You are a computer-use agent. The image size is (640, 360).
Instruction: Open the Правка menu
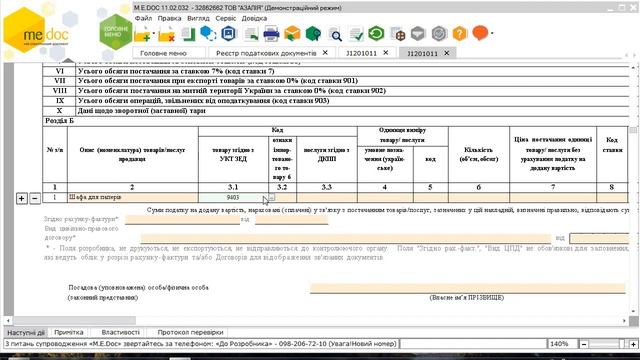[169, 18]
